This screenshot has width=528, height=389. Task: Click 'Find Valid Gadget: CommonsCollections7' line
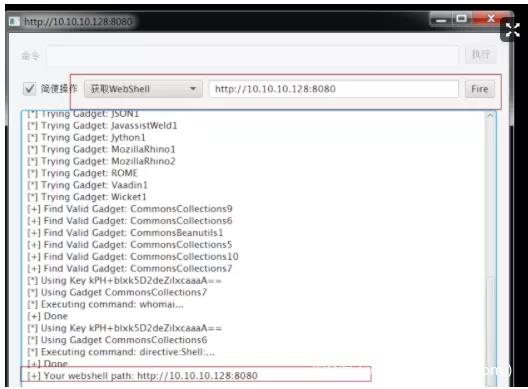130,268
